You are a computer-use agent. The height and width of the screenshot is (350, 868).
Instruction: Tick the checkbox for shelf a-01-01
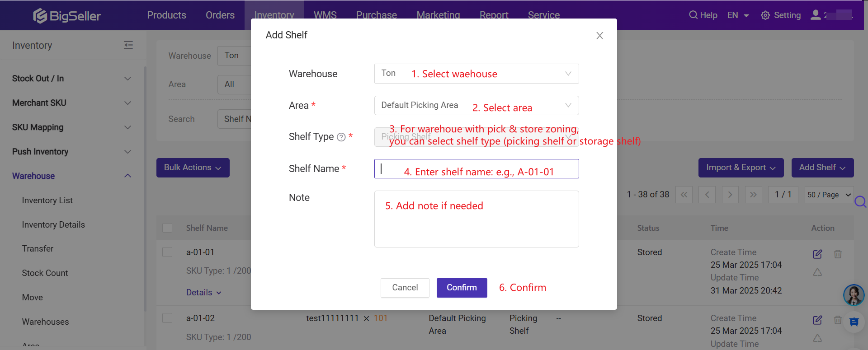pos(167,252)
